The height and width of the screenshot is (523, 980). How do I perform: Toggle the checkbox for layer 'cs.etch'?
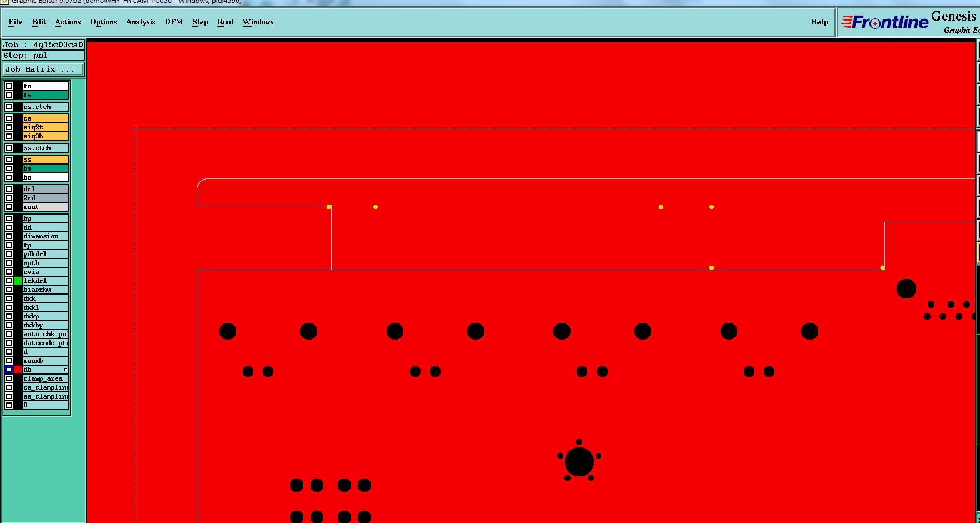coord(9,107)
